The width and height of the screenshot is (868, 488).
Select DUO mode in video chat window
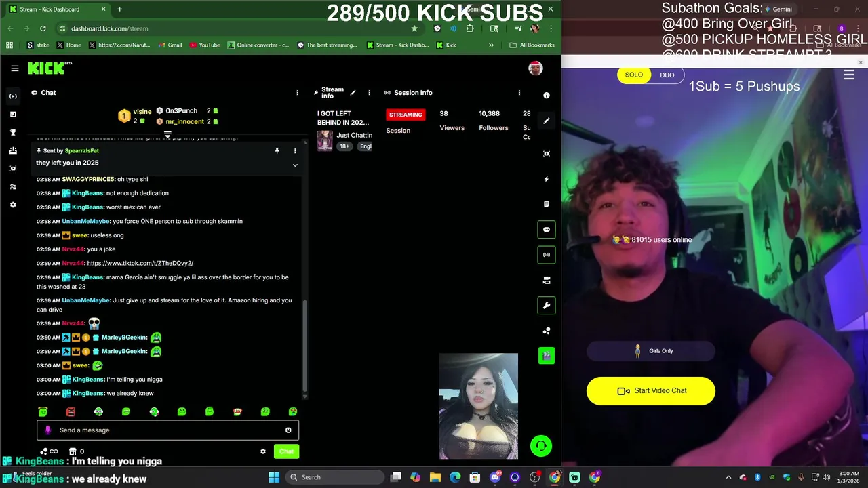667,75
